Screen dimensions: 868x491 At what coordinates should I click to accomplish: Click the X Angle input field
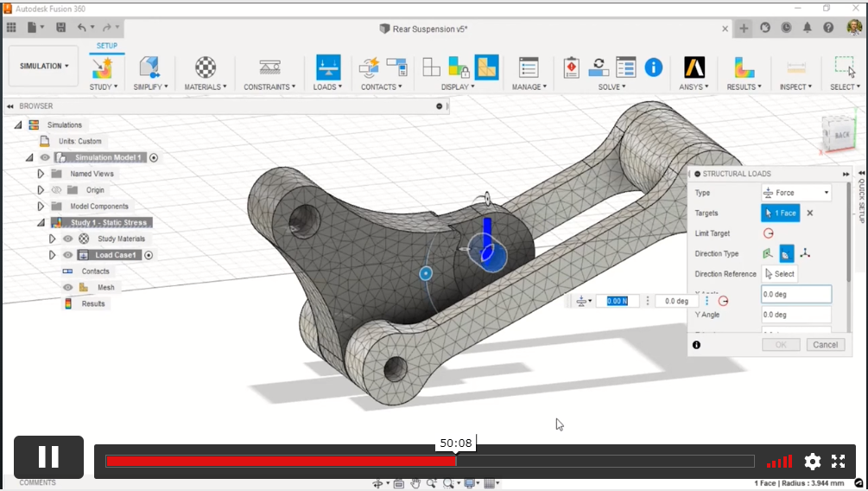click(795, 294)
